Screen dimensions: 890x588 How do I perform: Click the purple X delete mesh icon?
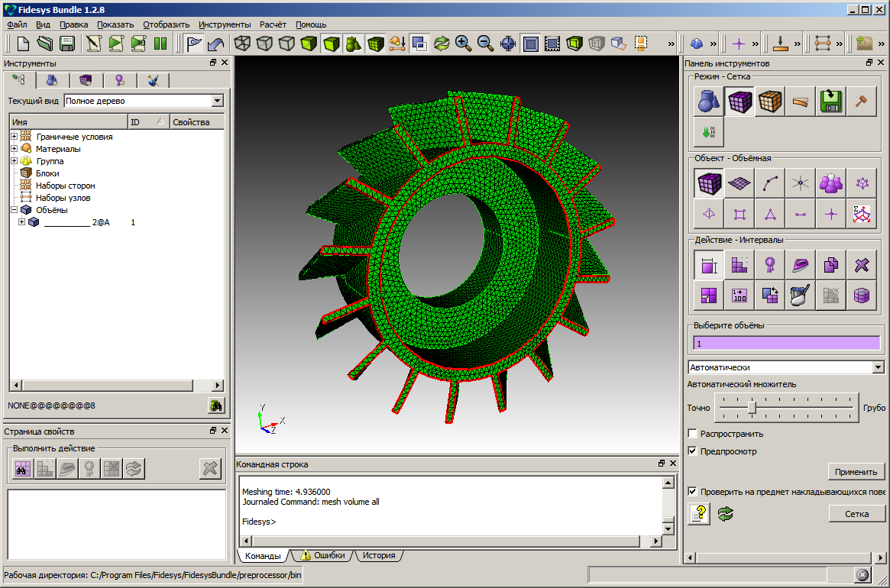[862, 265]
